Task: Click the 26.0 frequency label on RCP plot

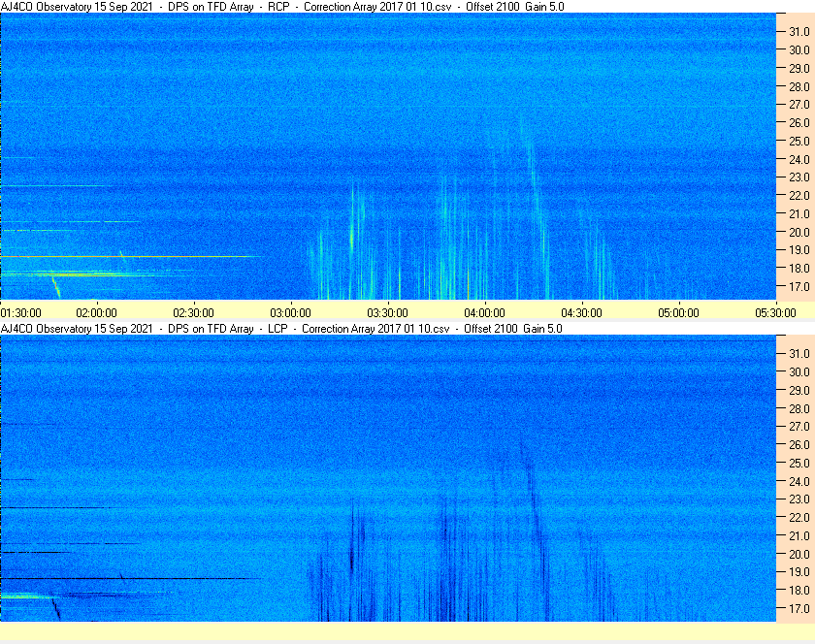Action: (x=799, y=122)
